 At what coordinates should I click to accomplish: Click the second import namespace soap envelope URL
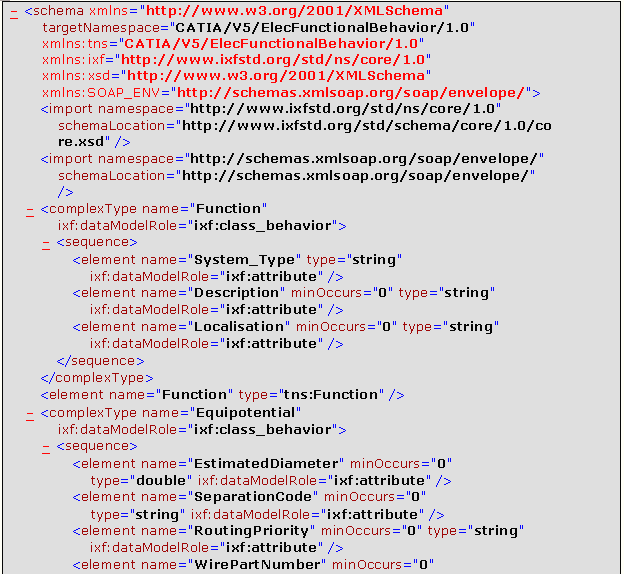click(363, 159)
